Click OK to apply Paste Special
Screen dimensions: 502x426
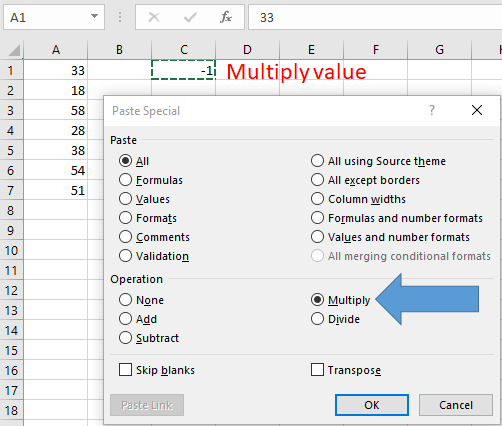pyautogui.click(x=372, y=405)
